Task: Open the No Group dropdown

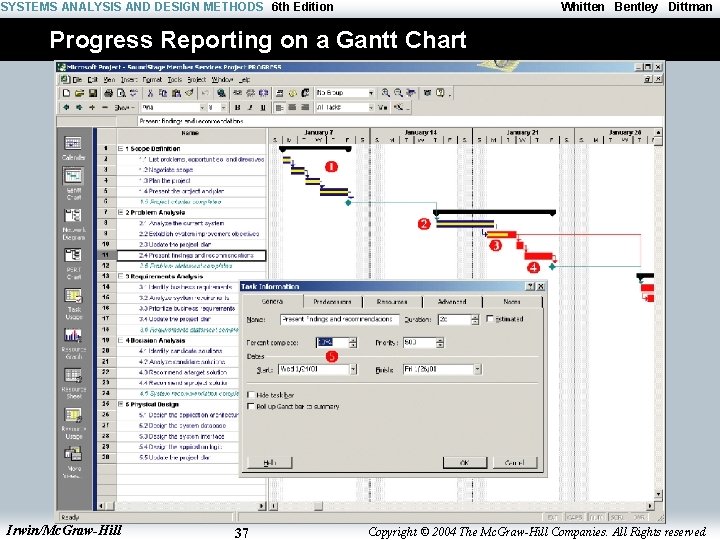Action: (371, 93)
